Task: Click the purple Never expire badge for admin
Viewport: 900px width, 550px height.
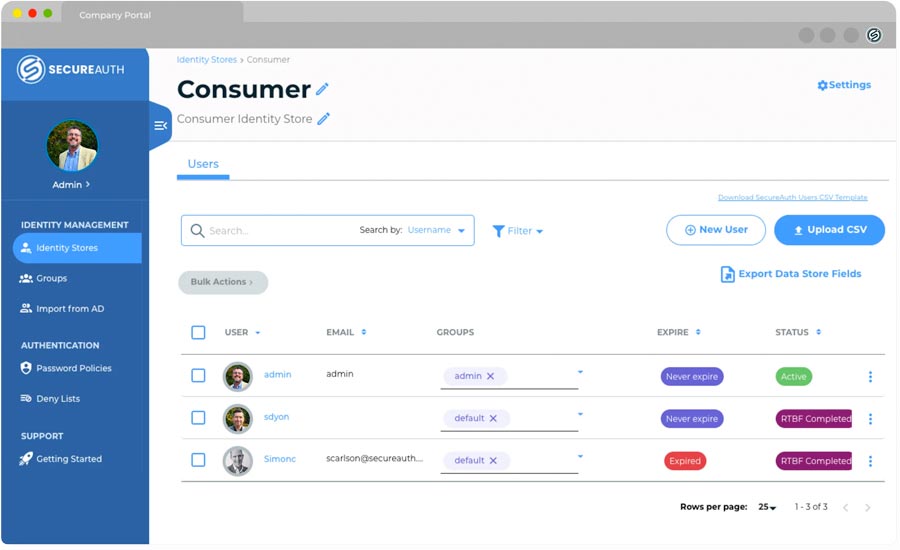Action: pyautogui.click(x=691, y=377)
